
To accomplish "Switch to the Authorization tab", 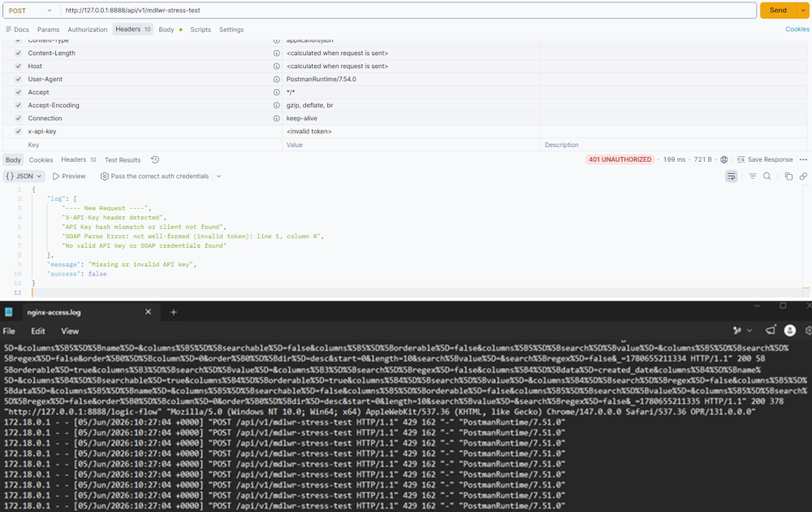I will pyautogui.click(x=88, y=29).
